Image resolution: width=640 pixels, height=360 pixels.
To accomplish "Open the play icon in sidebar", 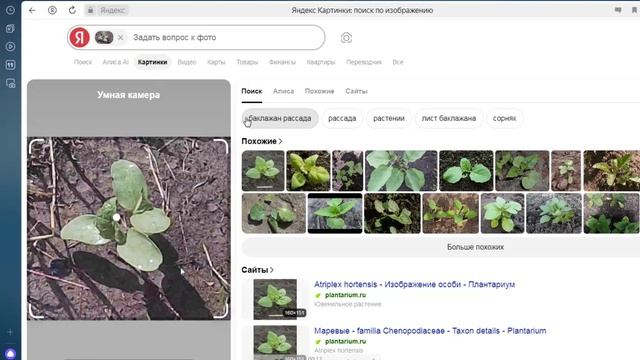I will pos(11,47).
